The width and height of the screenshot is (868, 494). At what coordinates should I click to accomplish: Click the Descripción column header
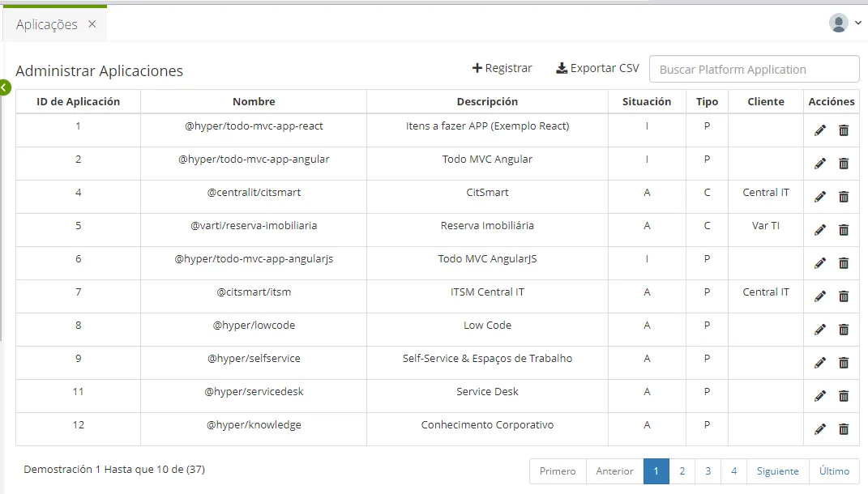point(487,102)
